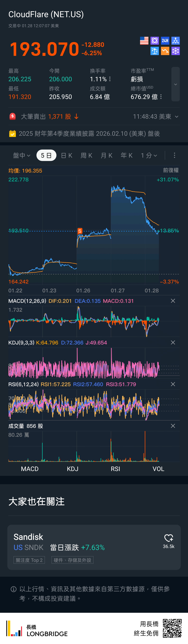Tap the blue 24H trading badge
188x644 pixels.
click(x=165, y=41)
